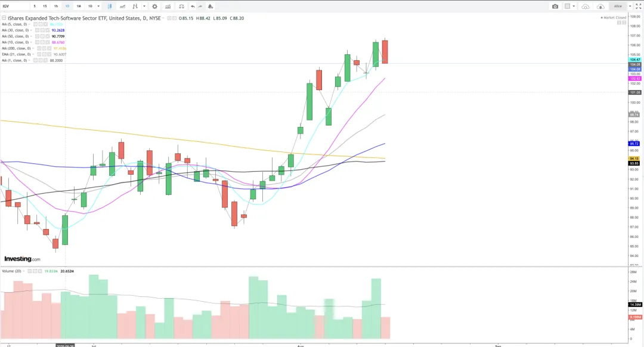Hide the MA (30, close, 0) line
The image size is (644, 347).
tap(37, 30)
